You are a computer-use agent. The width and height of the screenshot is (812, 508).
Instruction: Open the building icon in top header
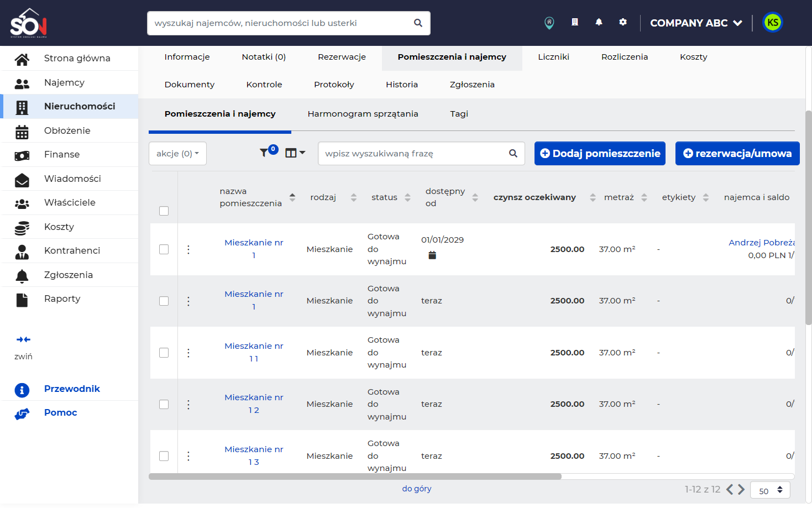(x=575, y=22)
